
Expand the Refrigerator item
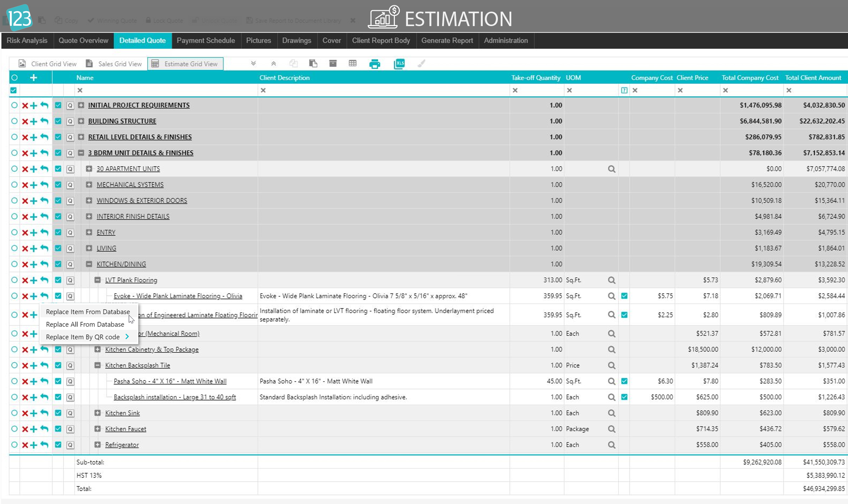pos(98,444)
